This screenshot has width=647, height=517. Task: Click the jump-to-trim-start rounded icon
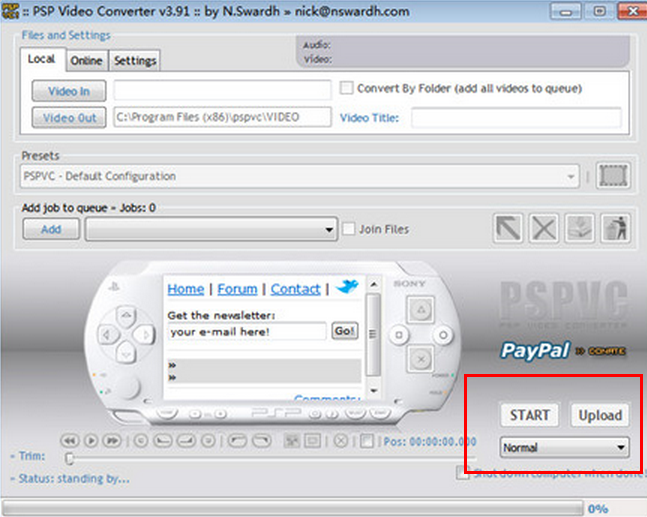click(237, 441)
